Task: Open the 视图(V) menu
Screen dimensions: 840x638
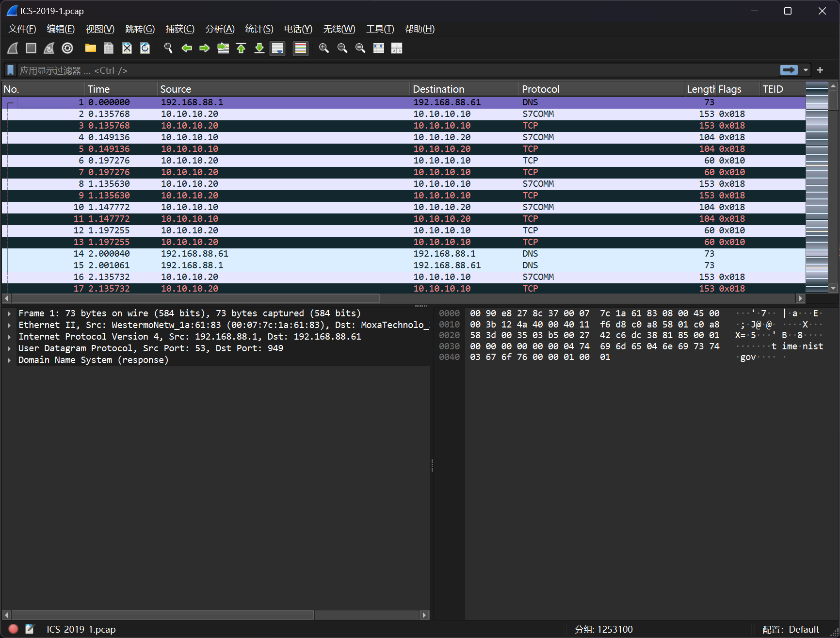Action: point(100,29)
